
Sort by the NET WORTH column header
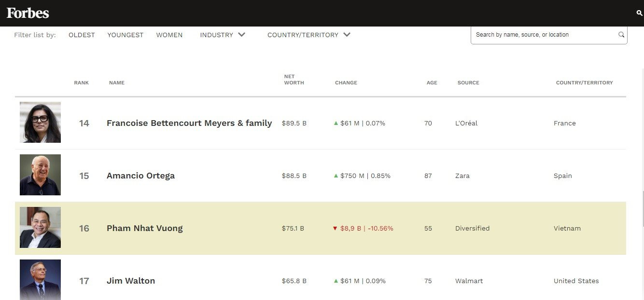pyautogui.click(x=294, y=80)
